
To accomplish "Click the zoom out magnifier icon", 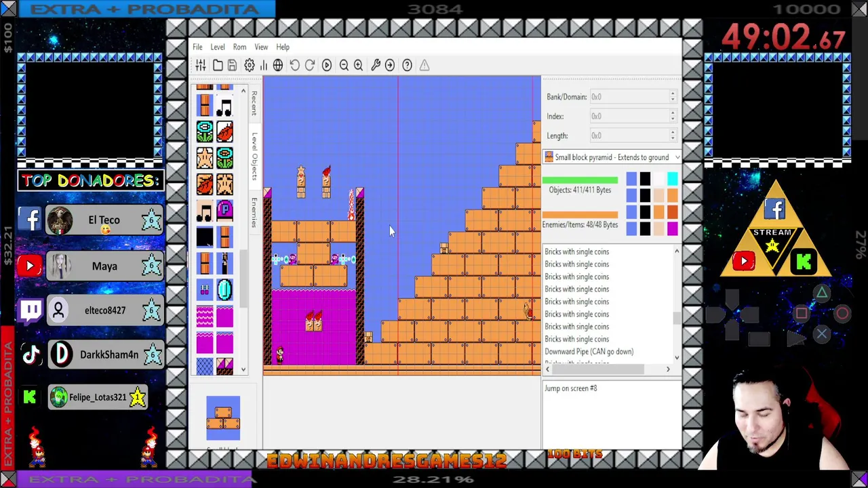I will click(x=344, y=65).
